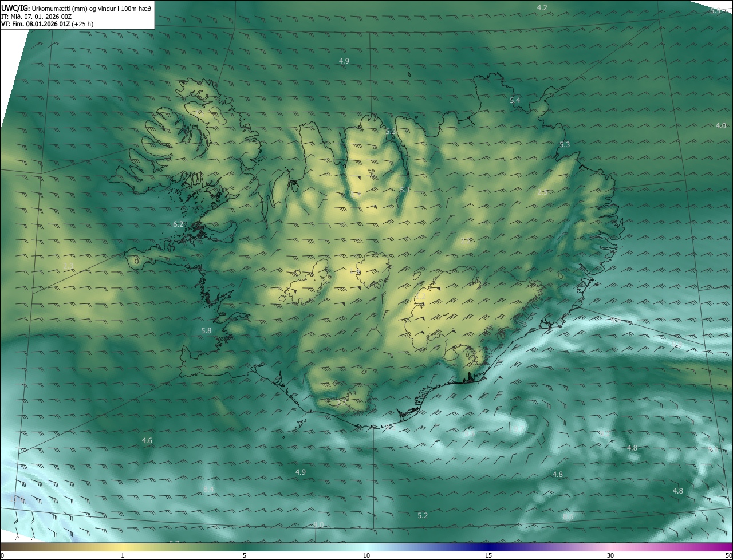Click the color scale tick label 10
Screen dimensions: 733x560
366,555
